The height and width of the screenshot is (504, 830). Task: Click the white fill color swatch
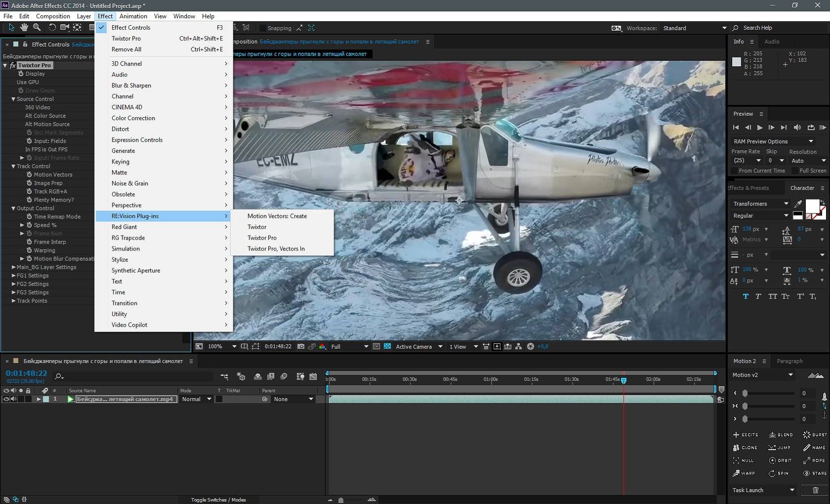click(x=812, y=206)
